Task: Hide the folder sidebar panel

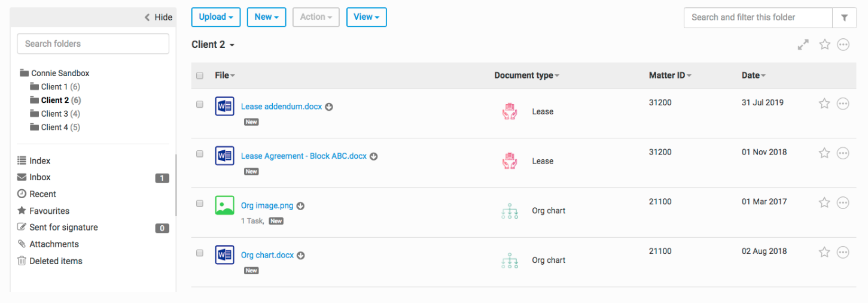Action: pos(159,17)
